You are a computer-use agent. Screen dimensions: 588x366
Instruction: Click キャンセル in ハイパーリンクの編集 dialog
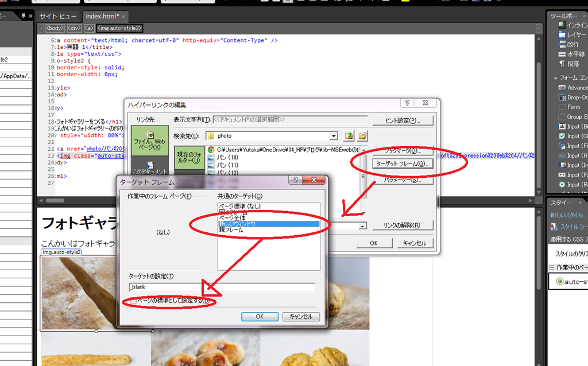[x=415, y=243]
